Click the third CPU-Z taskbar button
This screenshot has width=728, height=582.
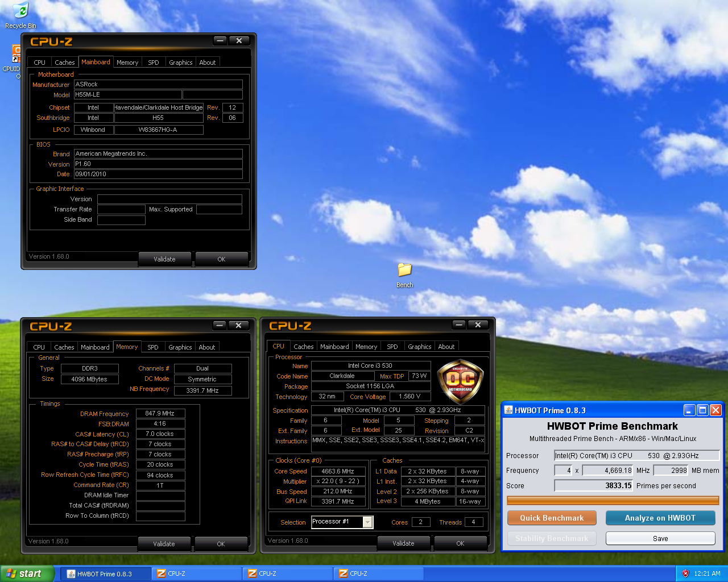click(x=379, y=574)
